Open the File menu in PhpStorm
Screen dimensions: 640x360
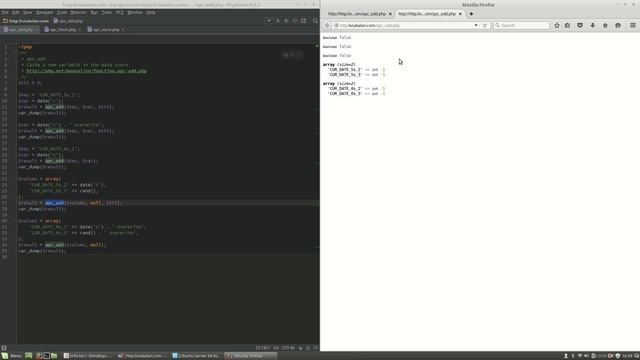click(x=5, y=13)
